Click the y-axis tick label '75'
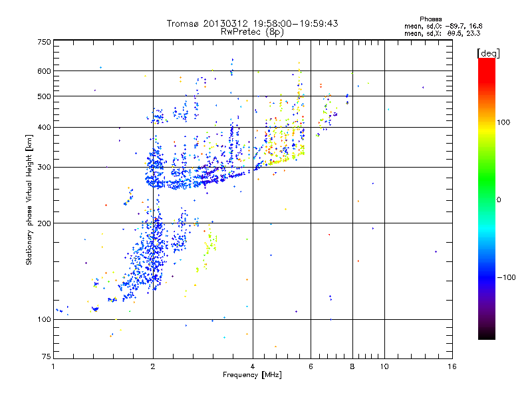Screen dimensions: 532x399 (x=47, y=356)
